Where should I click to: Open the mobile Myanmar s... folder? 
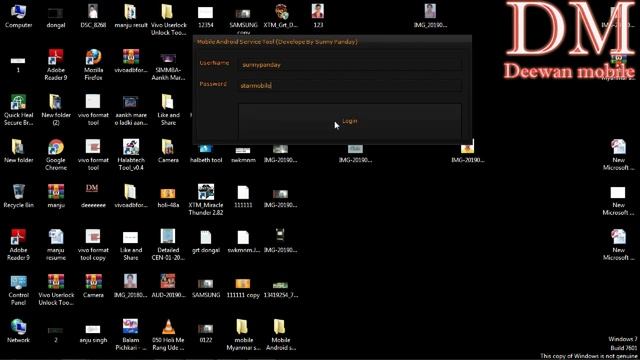pos(243,335)
